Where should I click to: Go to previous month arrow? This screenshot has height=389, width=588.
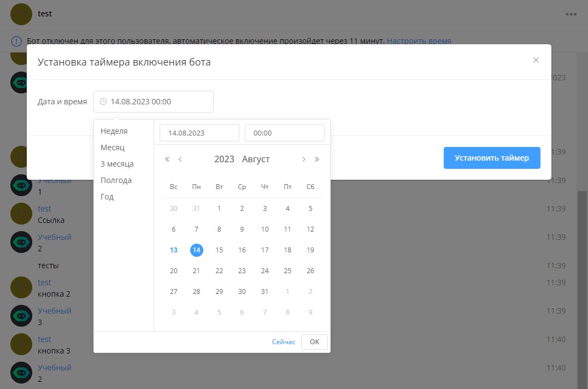click(180, 160)
